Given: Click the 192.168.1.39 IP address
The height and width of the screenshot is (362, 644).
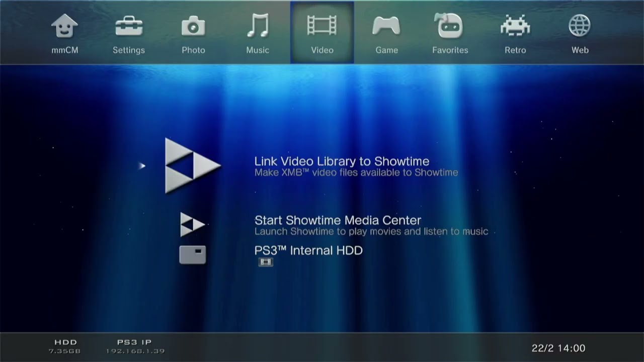Looking at the screenshot, I should 135,351.
